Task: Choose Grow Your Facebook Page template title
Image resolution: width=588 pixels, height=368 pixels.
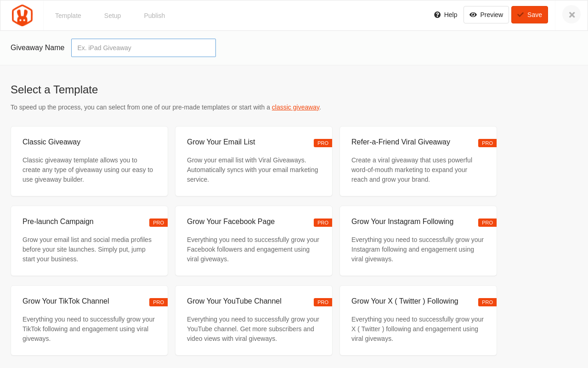Action: pyautogui.click(x=231, y=222)
